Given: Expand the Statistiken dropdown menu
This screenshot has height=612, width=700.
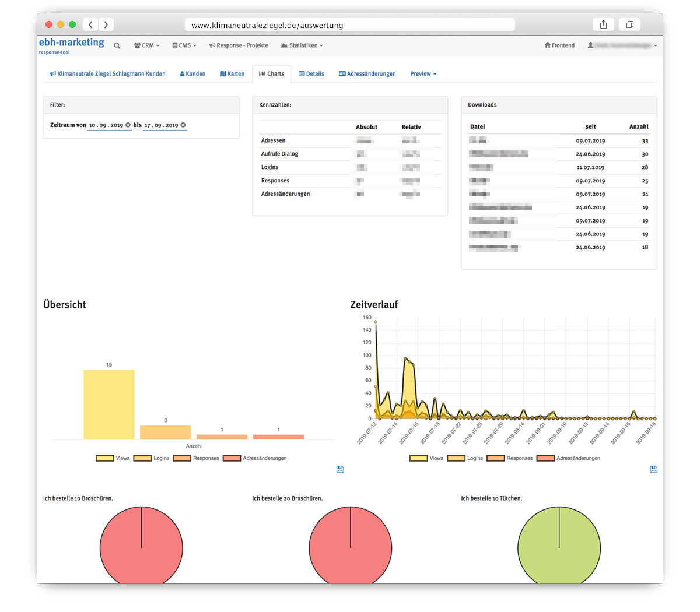Looking at the screenshot, I should click(302, 45).
